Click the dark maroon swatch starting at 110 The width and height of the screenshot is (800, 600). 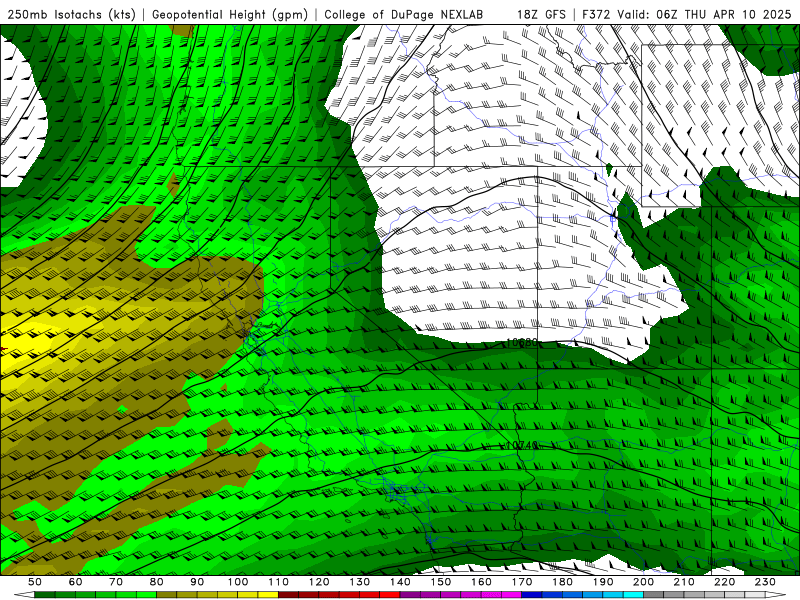tap(288, 595)
